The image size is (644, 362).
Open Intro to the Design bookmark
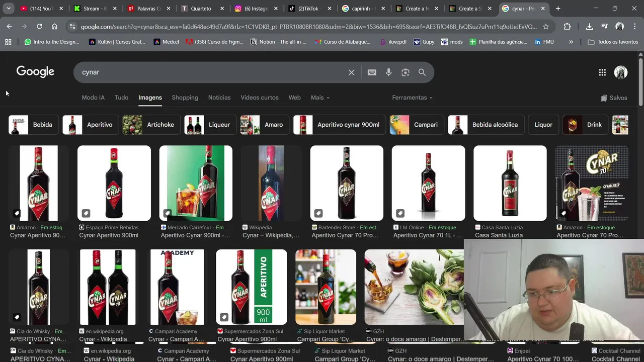tap(52, 42)
